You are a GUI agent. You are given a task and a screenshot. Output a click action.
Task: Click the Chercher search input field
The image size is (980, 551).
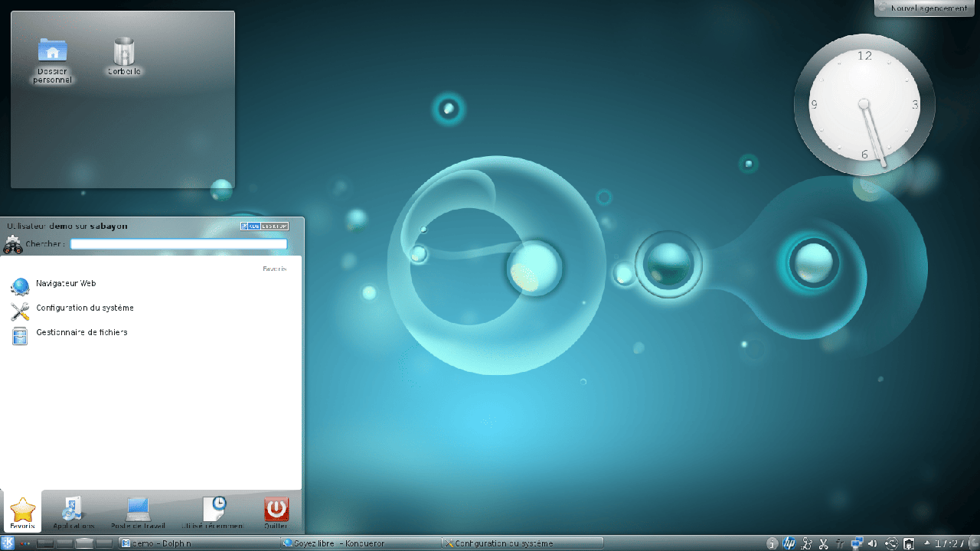click(x=178, y=244)
